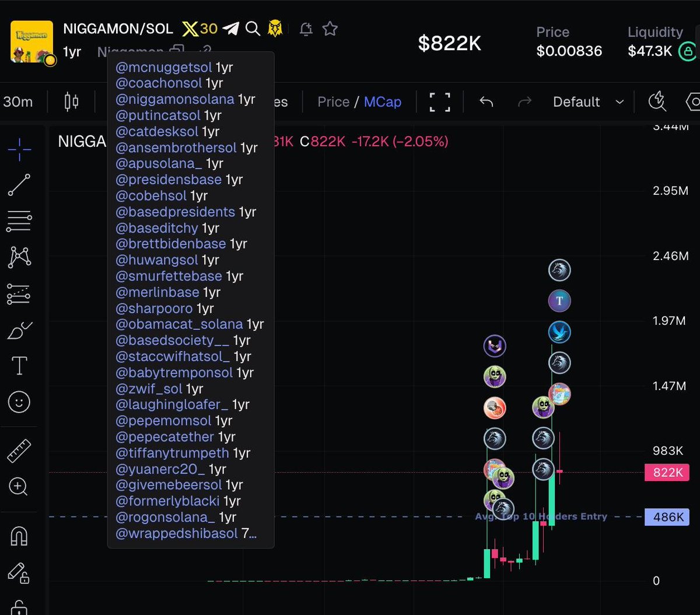Viewport: 700px width, 615px height.
Task: Set a price alert bell
Action: pyautogui.click(x=306, y=29)
